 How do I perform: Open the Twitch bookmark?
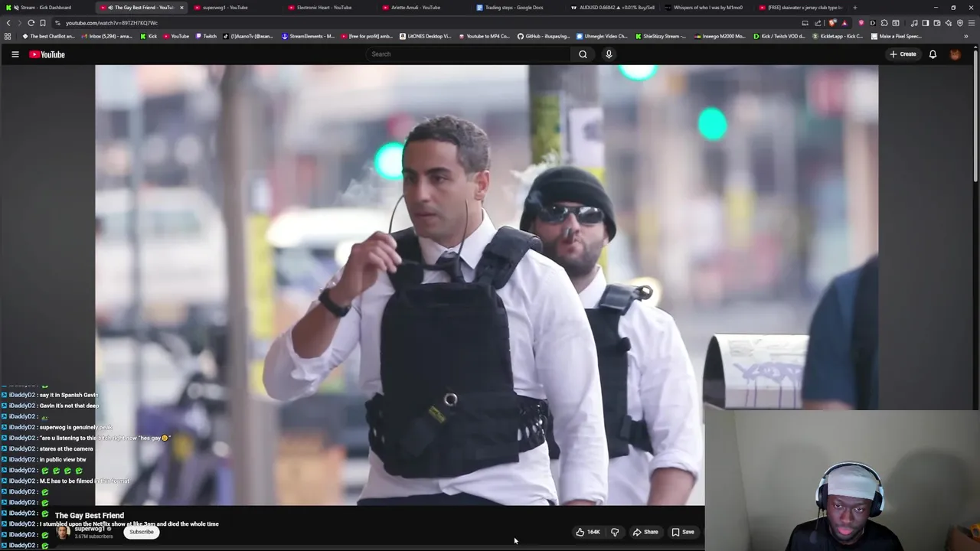point(206,36)
